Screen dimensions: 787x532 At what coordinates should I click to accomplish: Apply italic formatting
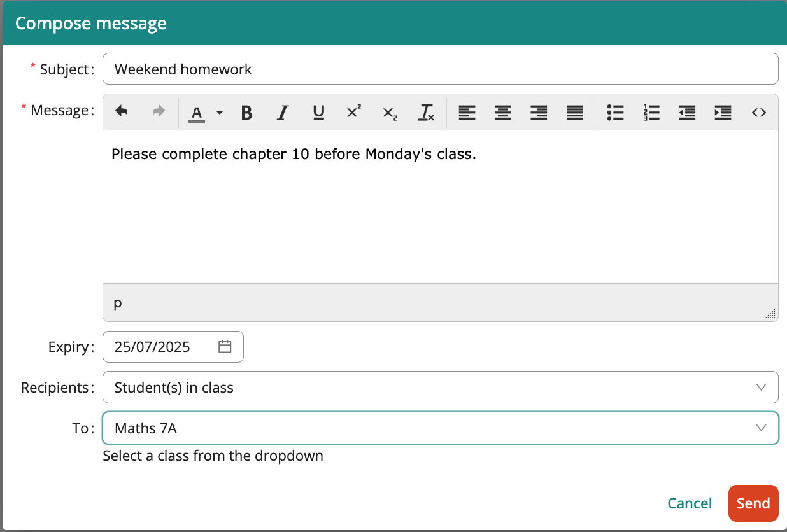tap(282, 112)
